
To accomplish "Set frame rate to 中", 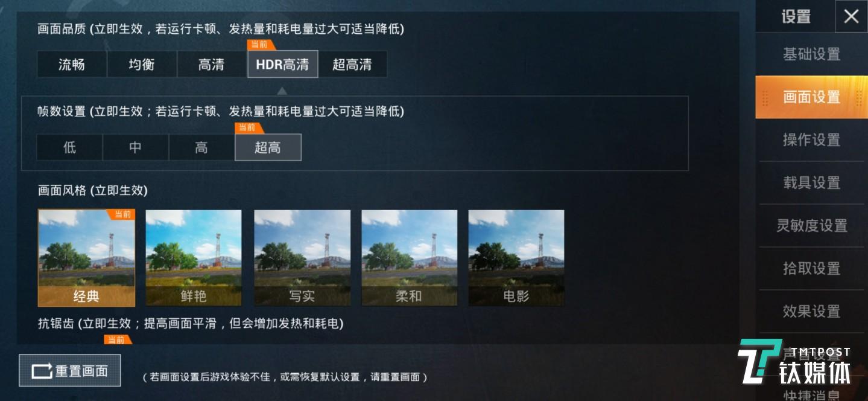I will pyautogui.click(x=136, y=147).
